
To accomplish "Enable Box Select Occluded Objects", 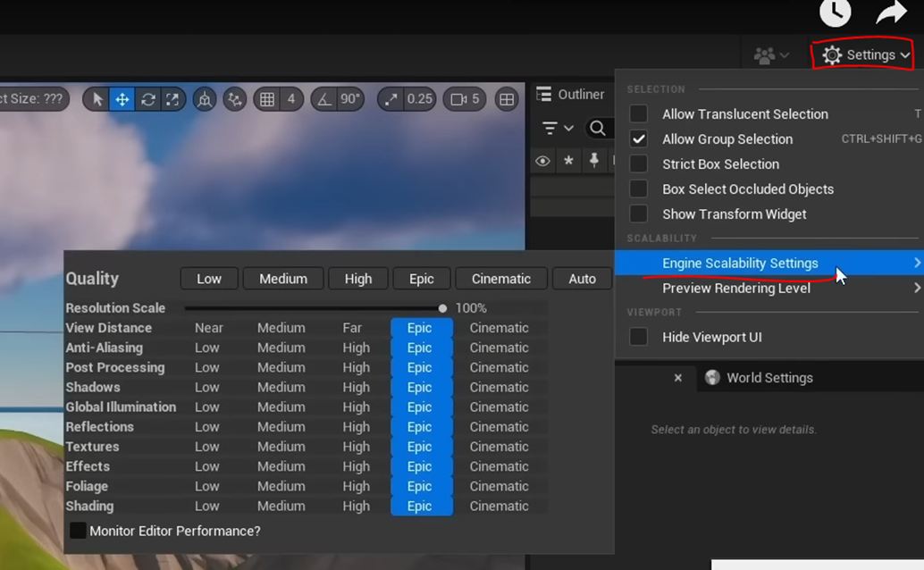I will coord(638,189).
